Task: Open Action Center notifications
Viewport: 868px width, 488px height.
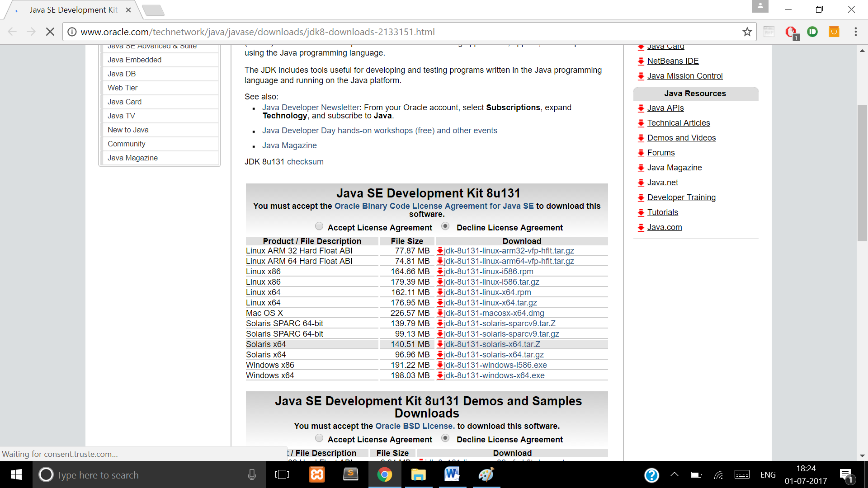Action: [x=846, y=475]
